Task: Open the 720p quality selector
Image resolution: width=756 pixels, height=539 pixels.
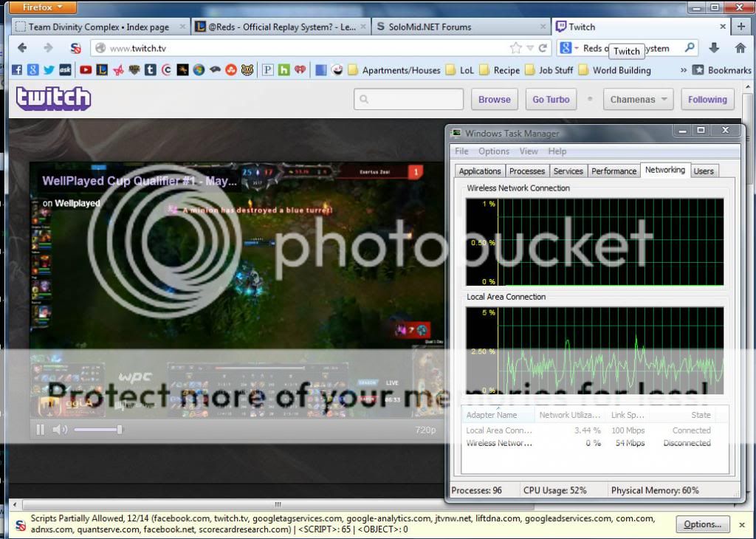Action: coord(425,430)
